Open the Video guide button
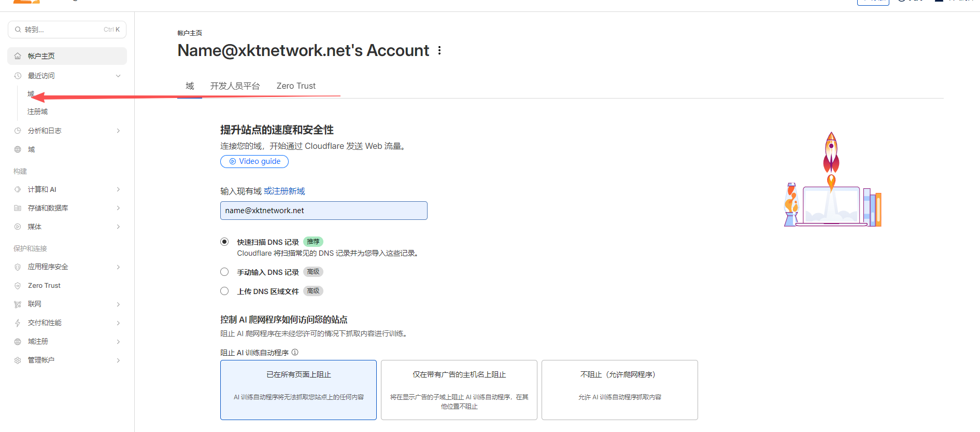 pyautogui.click(x=254, y=161)
